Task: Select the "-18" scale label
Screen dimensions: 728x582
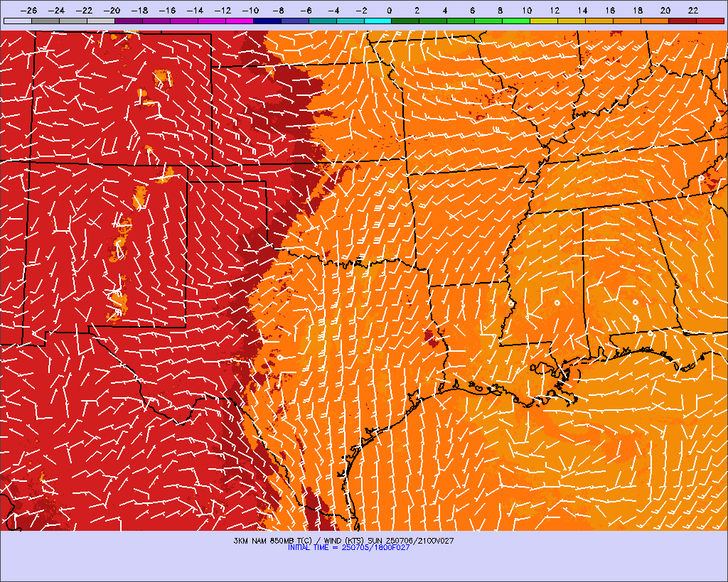Action: [140, 11]
